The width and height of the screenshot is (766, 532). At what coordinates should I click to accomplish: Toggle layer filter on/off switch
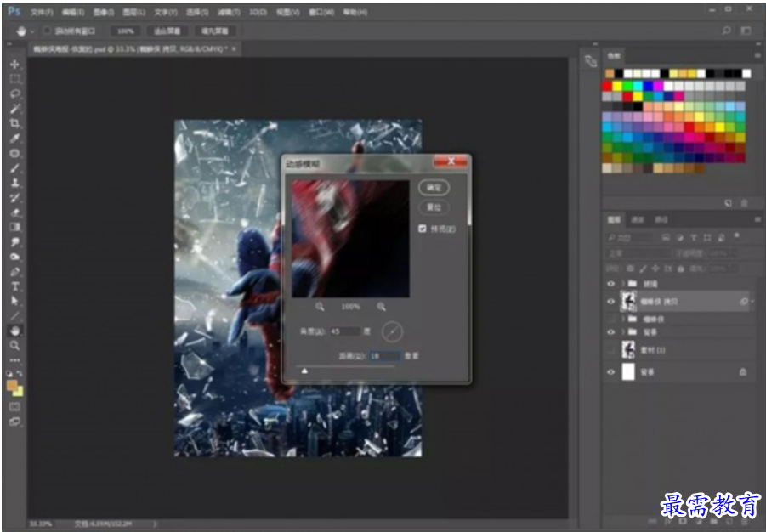pos(737,236)
